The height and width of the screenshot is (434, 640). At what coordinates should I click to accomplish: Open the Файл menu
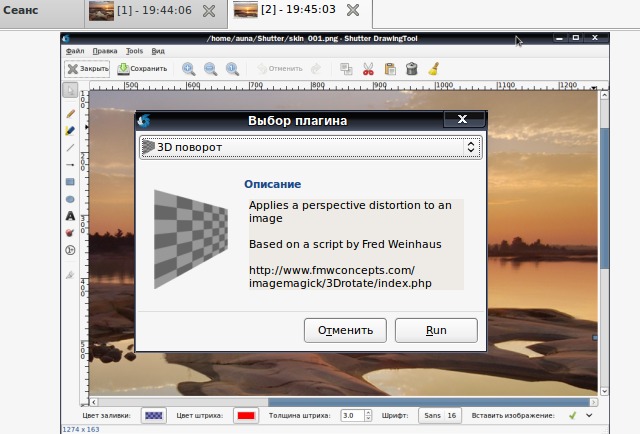[75, 51]
